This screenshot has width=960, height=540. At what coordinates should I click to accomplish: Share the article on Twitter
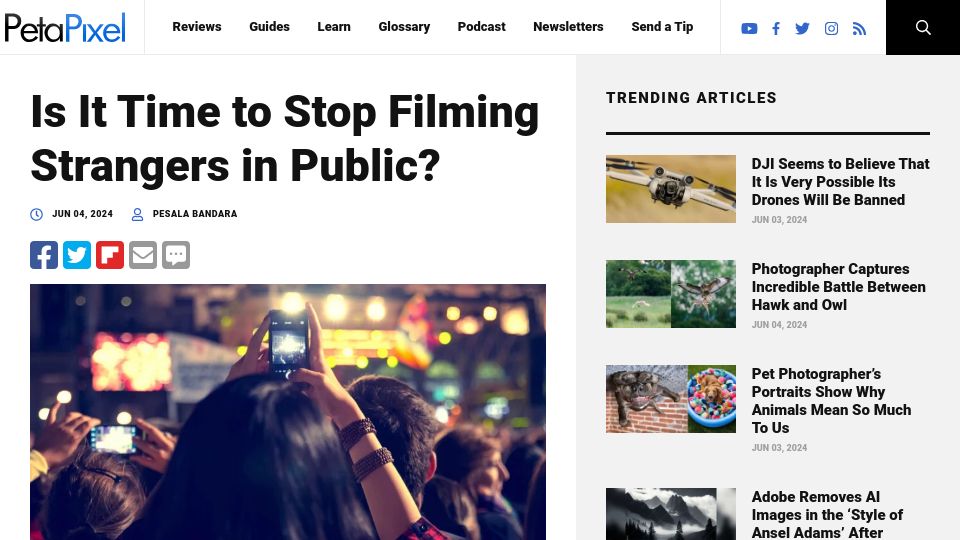[x=77, y=255]
